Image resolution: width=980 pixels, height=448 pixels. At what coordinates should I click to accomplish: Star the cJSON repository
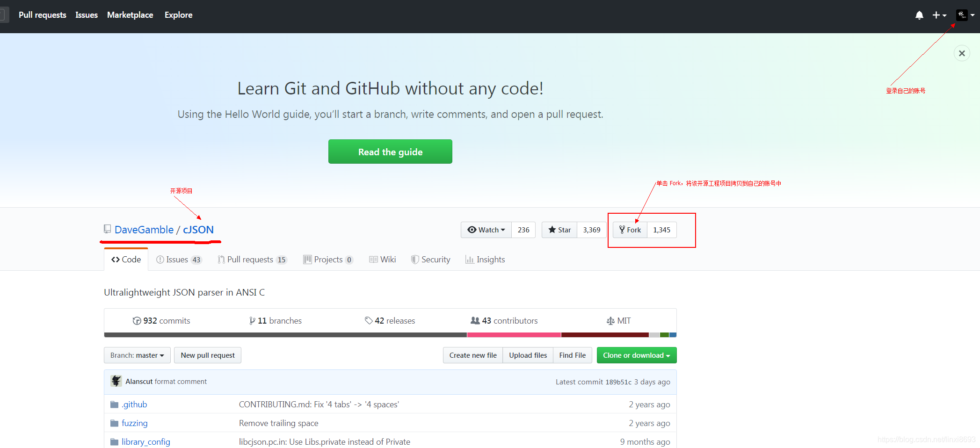559,230
